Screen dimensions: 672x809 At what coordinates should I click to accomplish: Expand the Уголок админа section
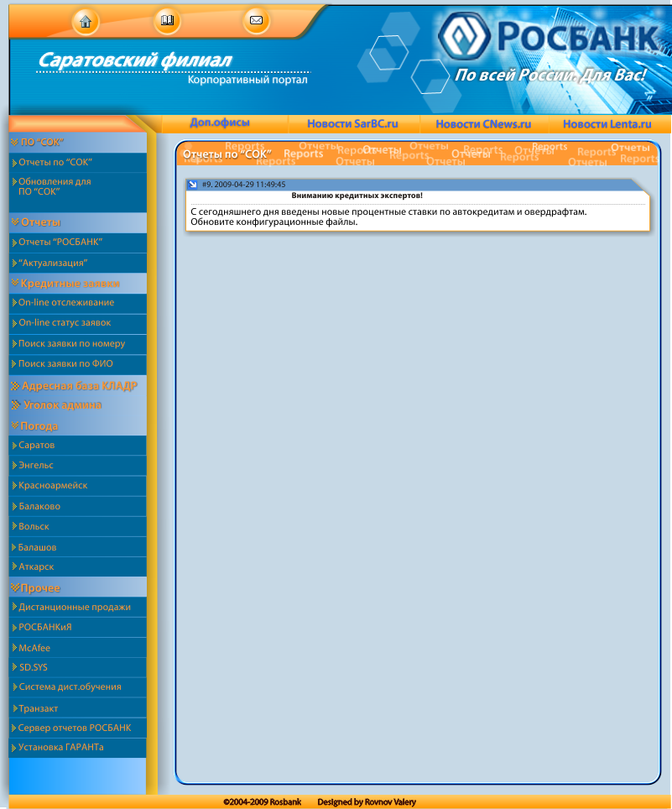(78, 405)
